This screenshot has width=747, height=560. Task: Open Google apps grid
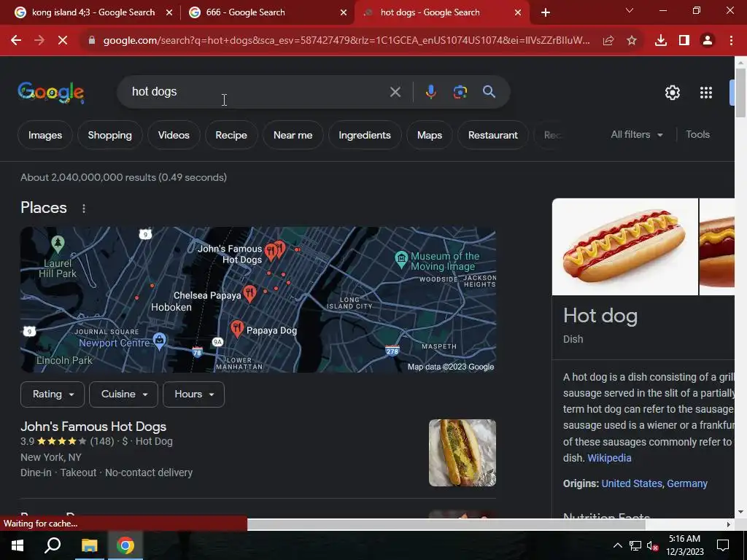706,93
